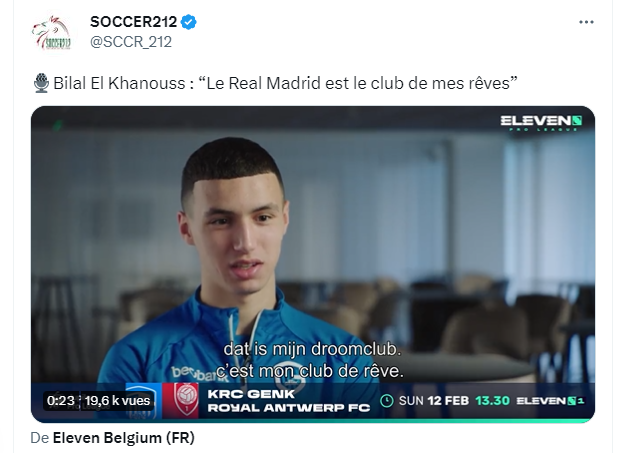The width and height of the screenshot is (628, 453).
Task: Click the 13.30 kickoff time
Action: (x=492, y=401)
